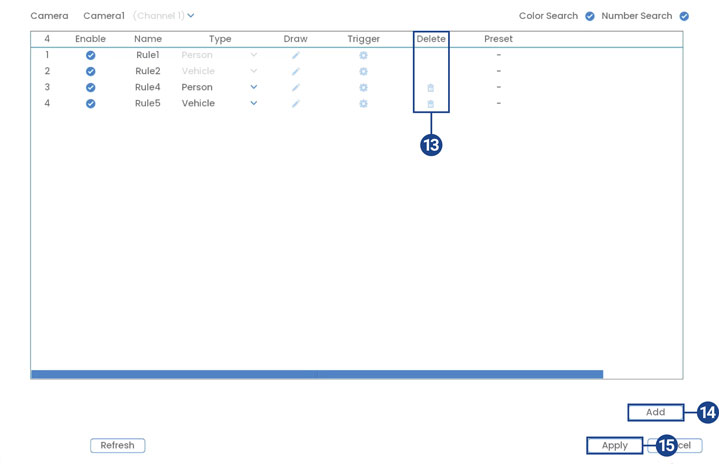The height and width of the screenshot is (464, 719).
Task: Click the Refresh button
Action: click(x=117, y=446)
